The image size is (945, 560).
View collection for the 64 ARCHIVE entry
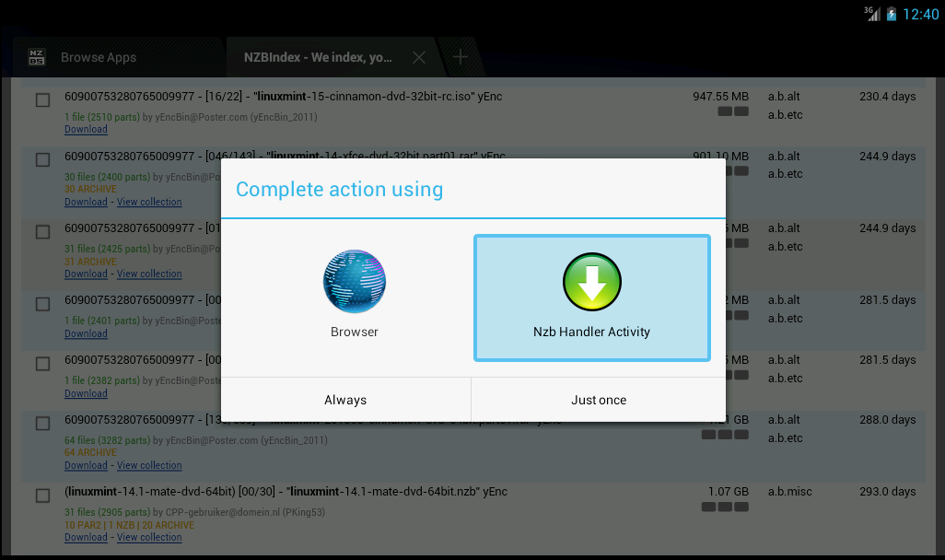tap(149, 465)
